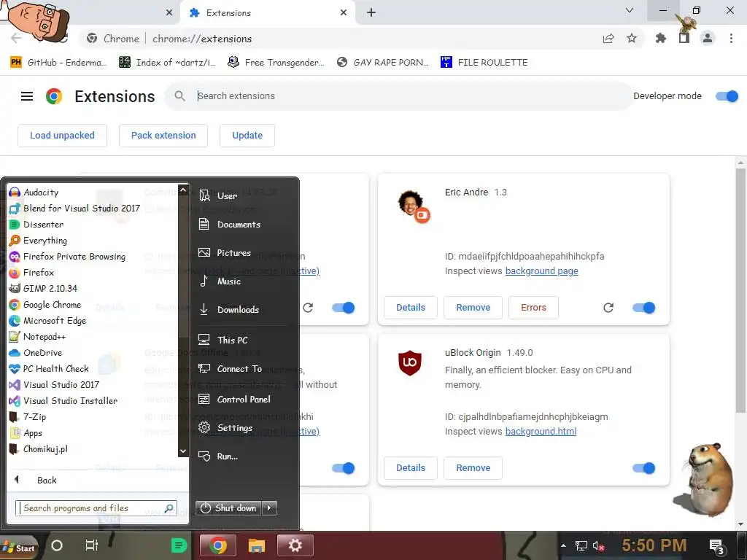Open uBlock Origin background.html link
Screen dimensions: 747x560
[541, 432]
